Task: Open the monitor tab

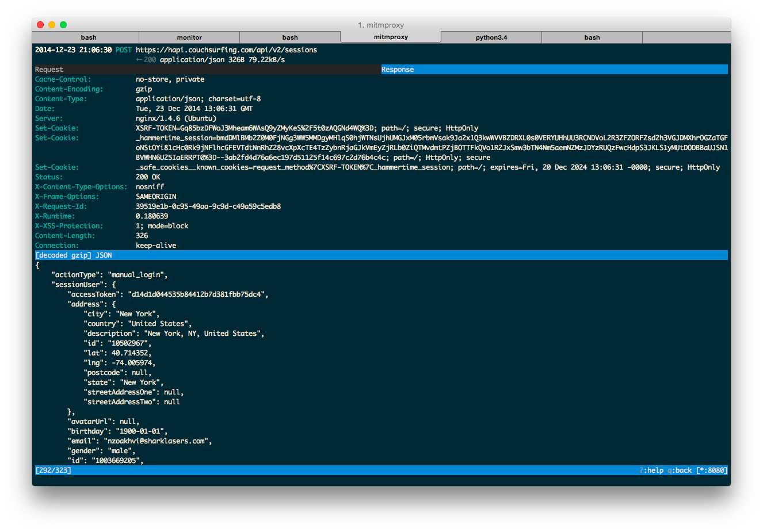Action: (x=189, y=36)
